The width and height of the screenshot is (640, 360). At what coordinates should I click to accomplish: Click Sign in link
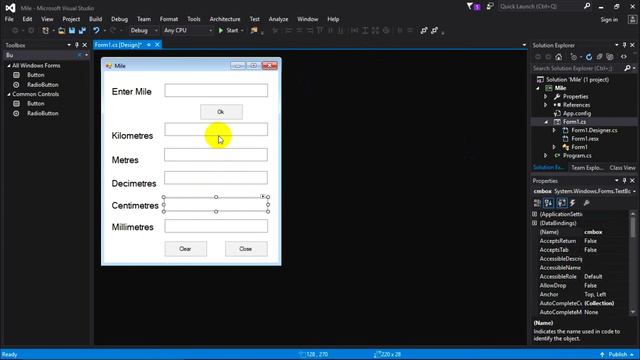[x=609, y=19]
